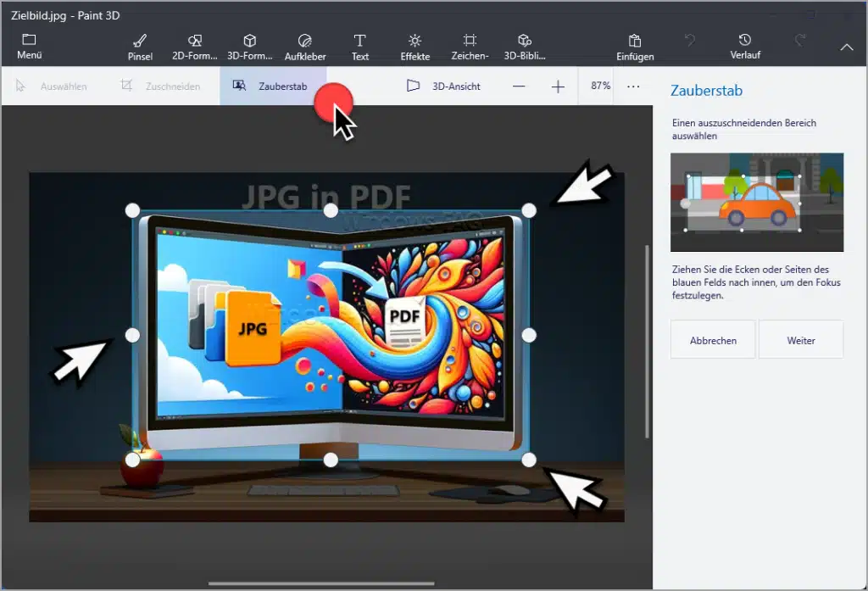
Task: Click the 'Ziehen Sie die Ecken' instruction text
Action: pyautogui.click(x=756, y=282)
